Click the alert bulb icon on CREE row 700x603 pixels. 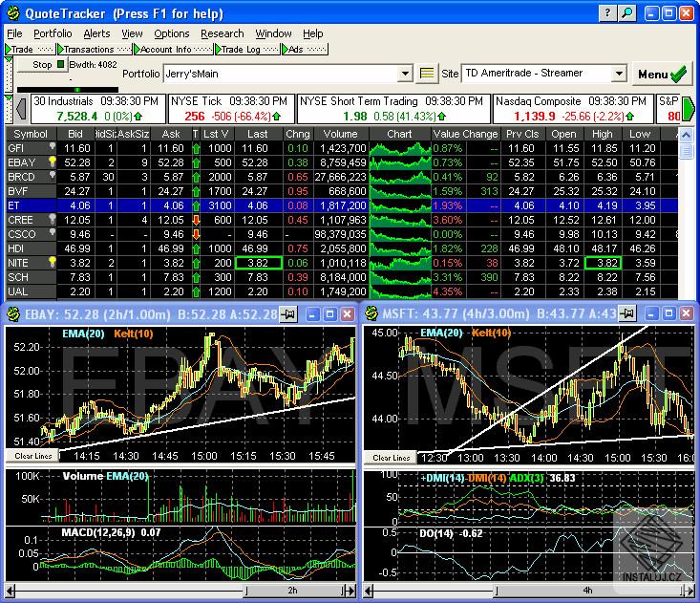click(53, 219)
